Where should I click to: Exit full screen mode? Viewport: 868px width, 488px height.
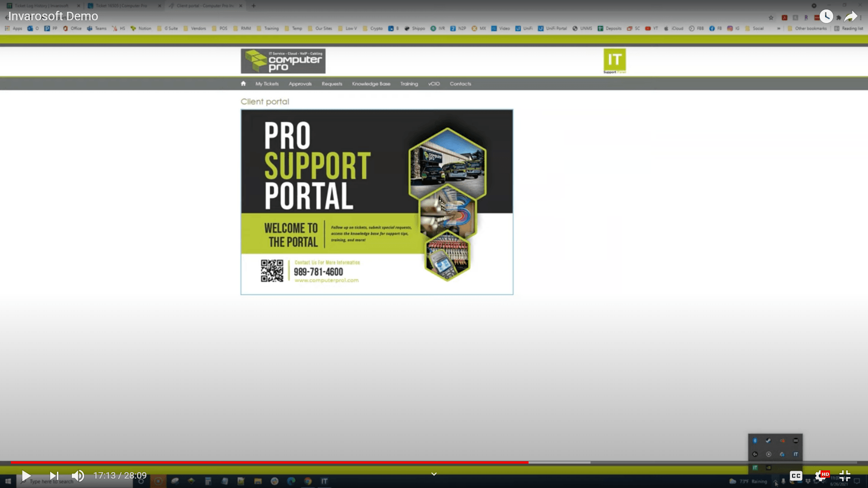pyautogui.click(x=844, y=475)
